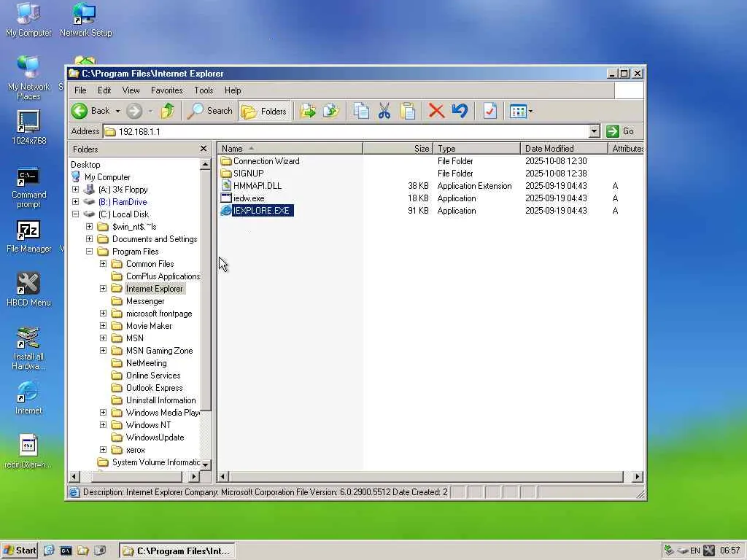Click the Paste clipboard icon

(408, 111)
